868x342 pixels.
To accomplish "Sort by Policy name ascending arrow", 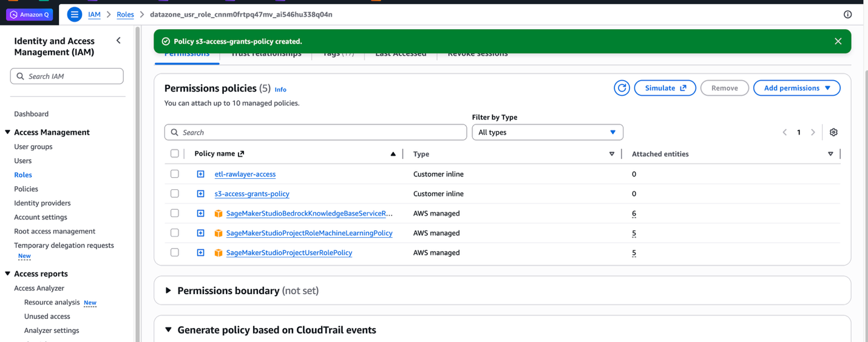I will (393, 154).
